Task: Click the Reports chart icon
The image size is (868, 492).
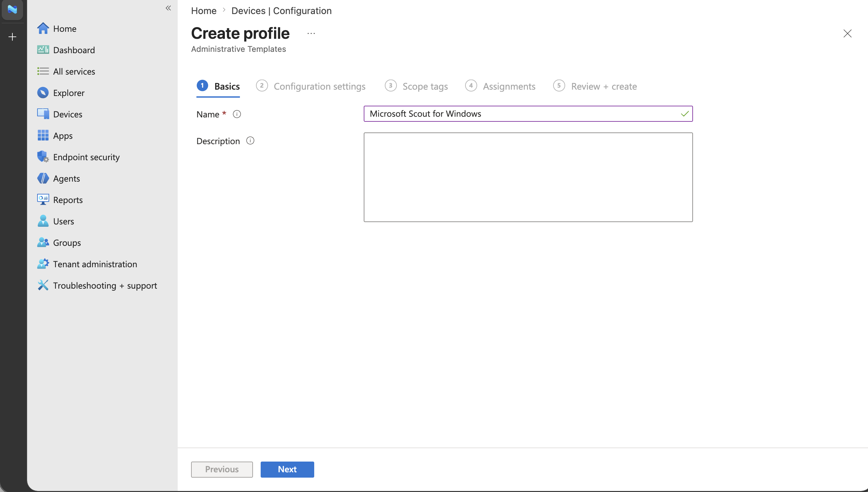Action: [x=43, y=200]
